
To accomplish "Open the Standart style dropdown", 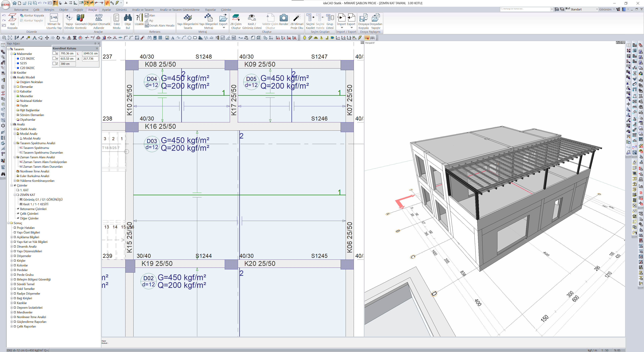I will (597, 9).
